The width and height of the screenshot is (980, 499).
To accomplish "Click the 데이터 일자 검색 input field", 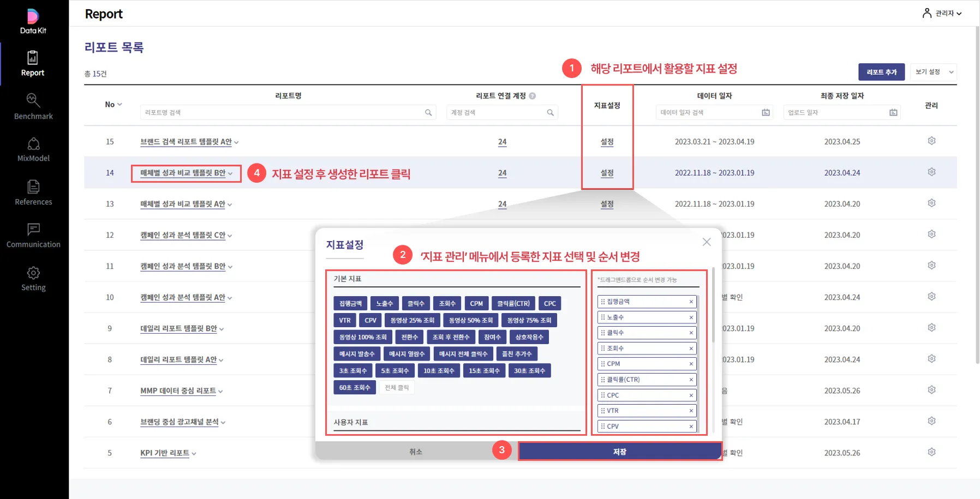I will click(x=714, y=112).
